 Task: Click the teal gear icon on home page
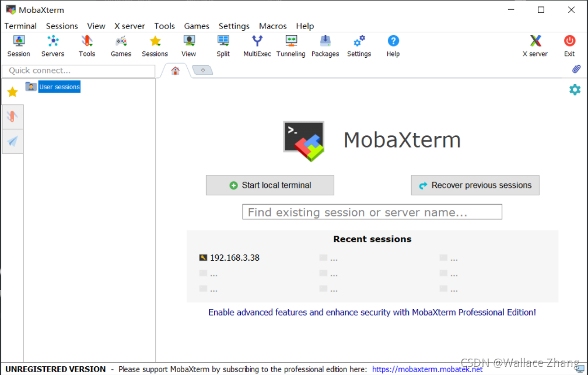(575, 90)
